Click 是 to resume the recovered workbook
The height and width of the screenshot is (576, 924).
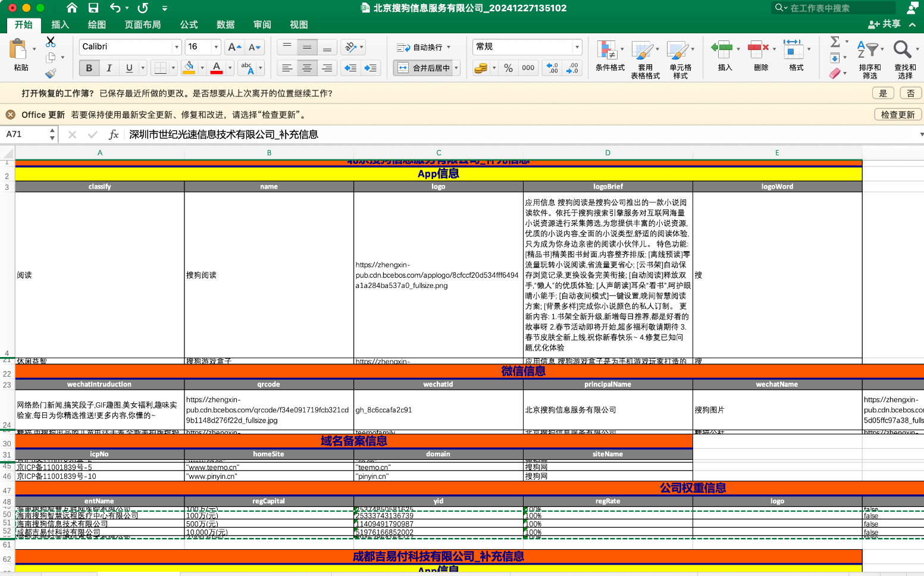point(883,93)
